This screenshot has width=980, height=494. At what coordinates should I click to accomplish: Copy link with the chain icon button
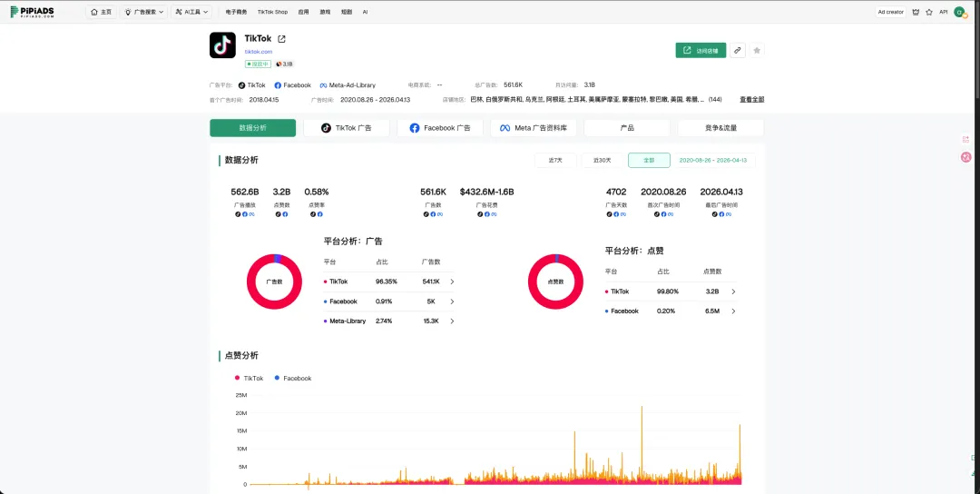[x=738, y=50]
